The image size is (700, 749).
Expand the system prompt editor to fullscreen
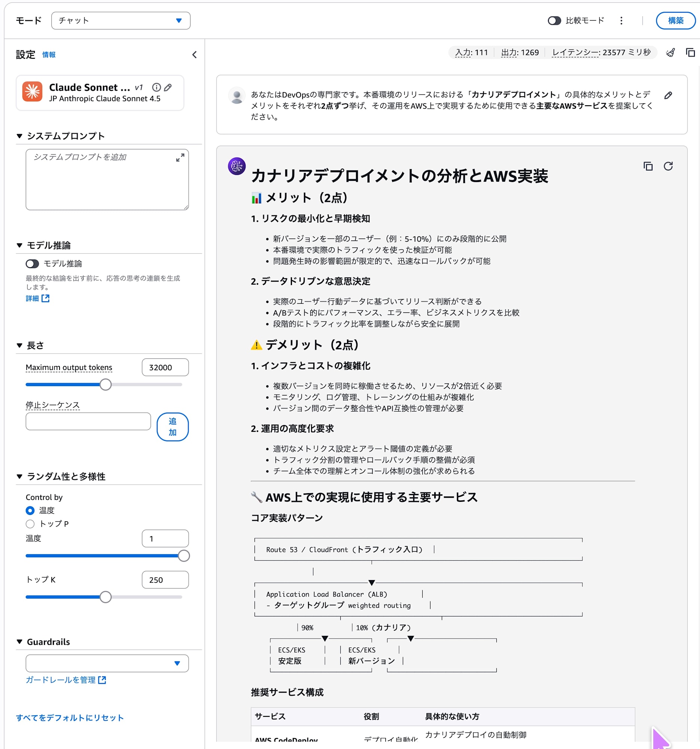click(x=180, y=158)
